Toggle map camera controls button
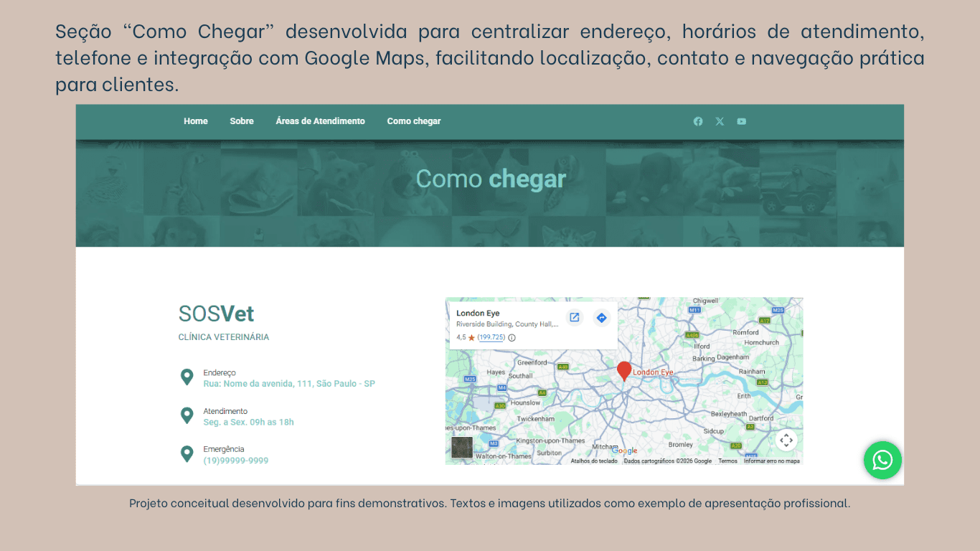 coord(786,440)
